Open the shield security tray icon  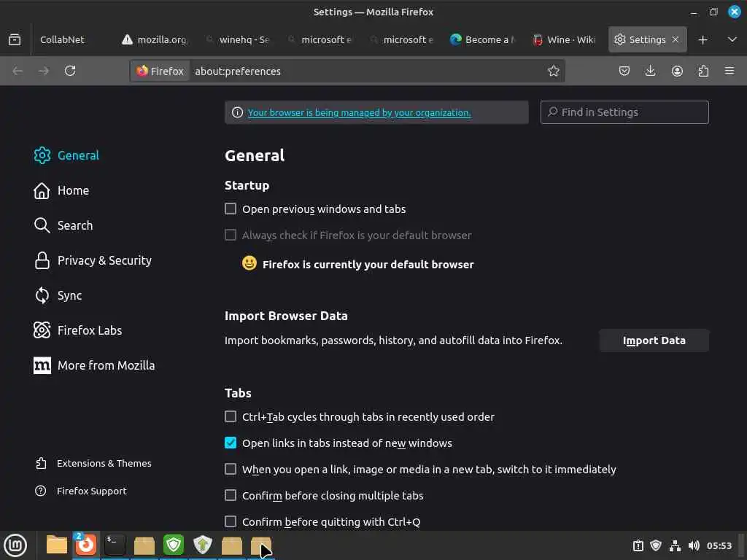coord(656,545)
